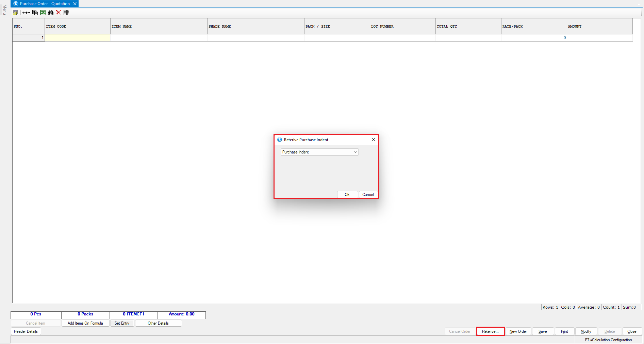Open the column width arrows dropdown

(26, 13)
